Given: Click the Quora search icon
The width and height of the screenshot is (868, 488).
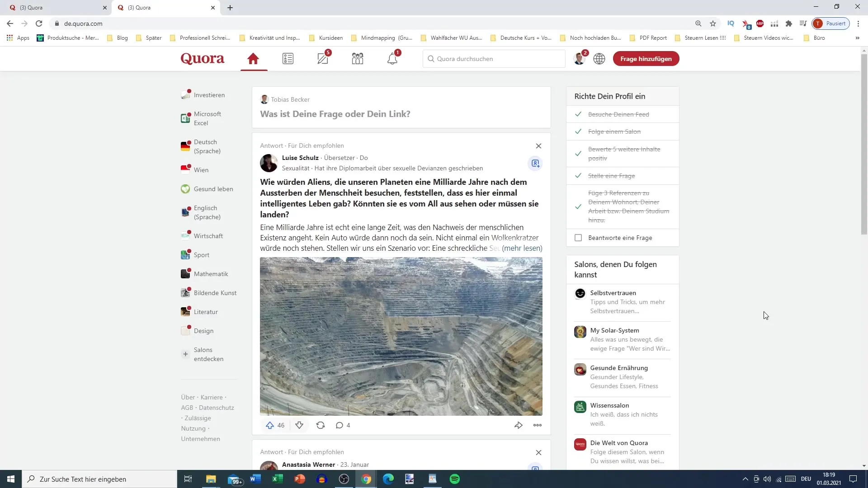Looking at the screenshot, I should pos(430,58).
